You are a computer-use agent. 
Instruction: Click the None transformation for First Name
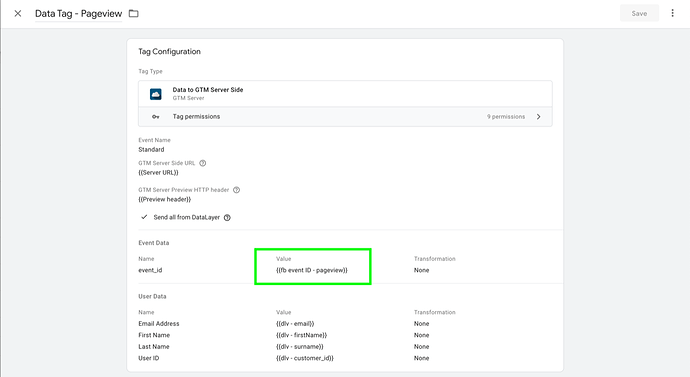[421, 335]
